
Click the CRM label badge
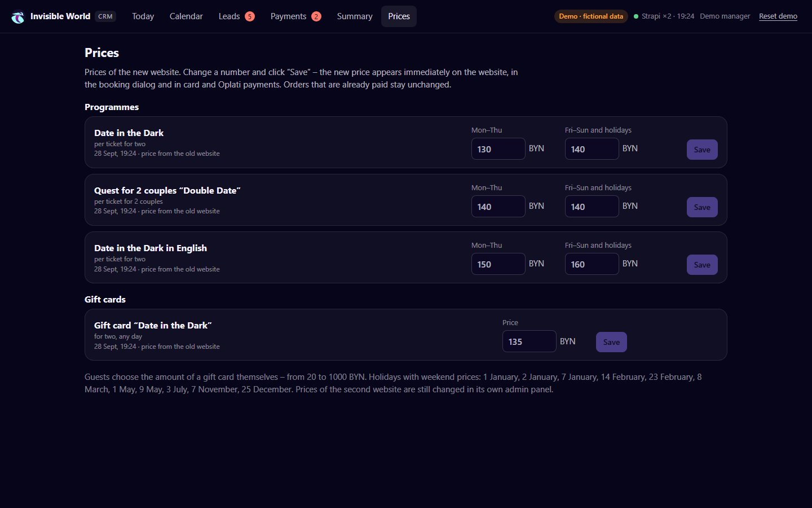(x=105, y=16)
